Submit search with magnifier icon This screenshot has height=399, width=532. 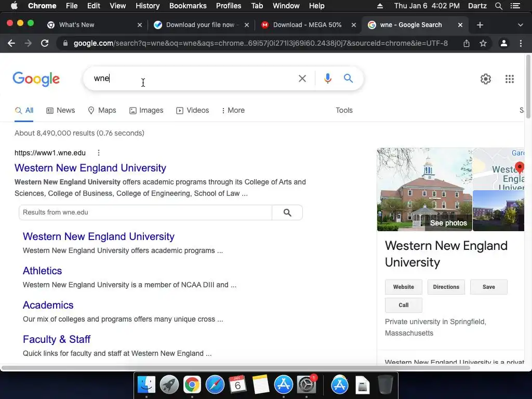[x=348, y=78]
